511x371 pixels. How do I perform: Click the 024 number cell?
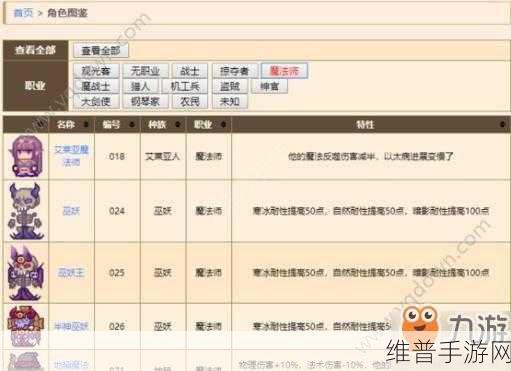point(117,211)
